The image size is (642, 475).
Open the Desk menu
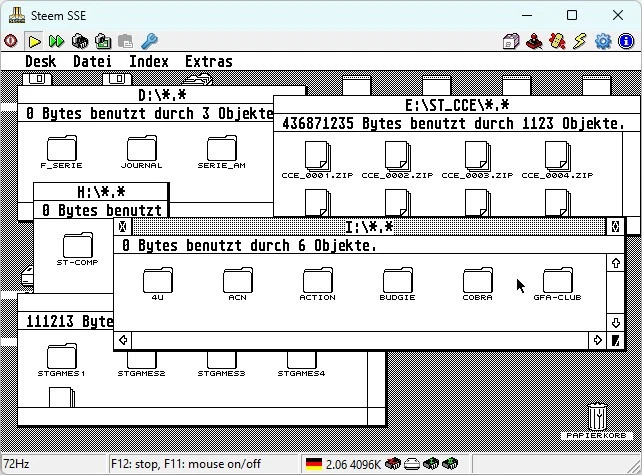click(x=41, y=61)
